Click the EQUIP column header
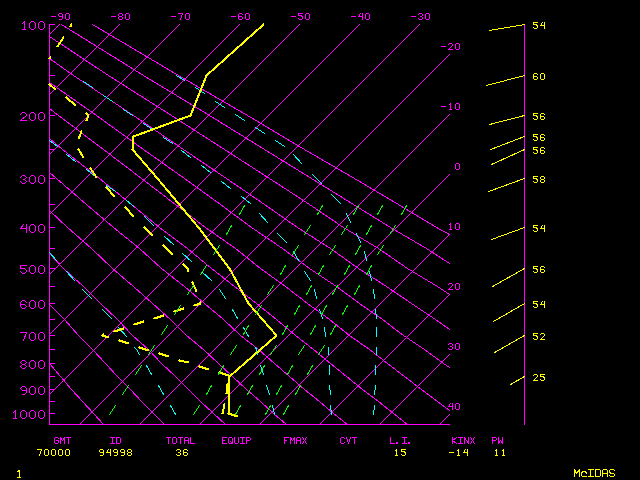Screen dimensions: 640x480 236,440
